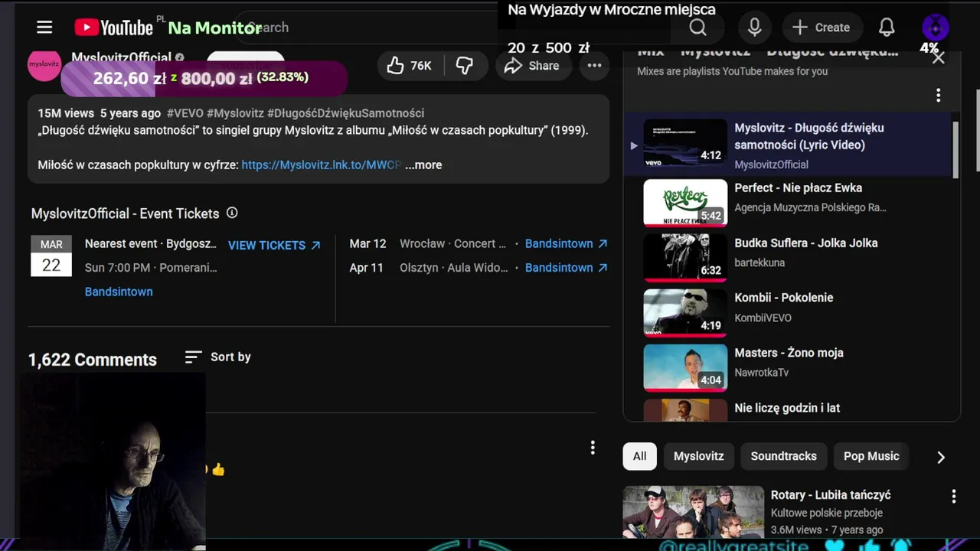Open the comment's three-dot options menu

click(x=592, y=448)
